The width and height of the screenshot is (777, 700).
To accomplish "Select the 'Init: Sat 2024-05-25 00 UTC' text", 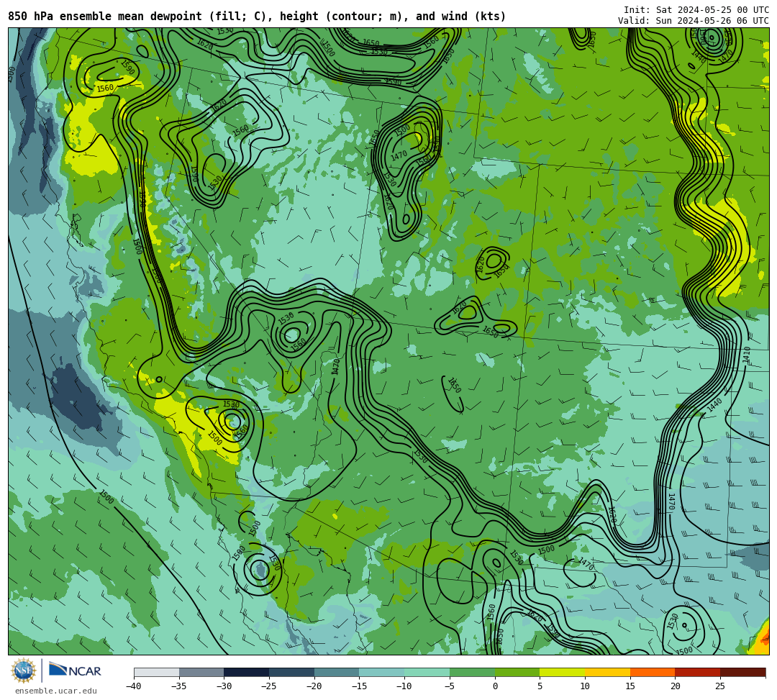I will (696, 10).
